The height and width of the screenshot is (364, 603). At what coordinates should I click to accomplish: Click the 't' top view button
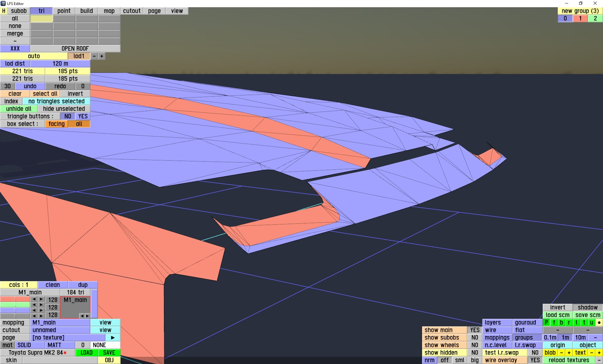click(x=584, y=322)
